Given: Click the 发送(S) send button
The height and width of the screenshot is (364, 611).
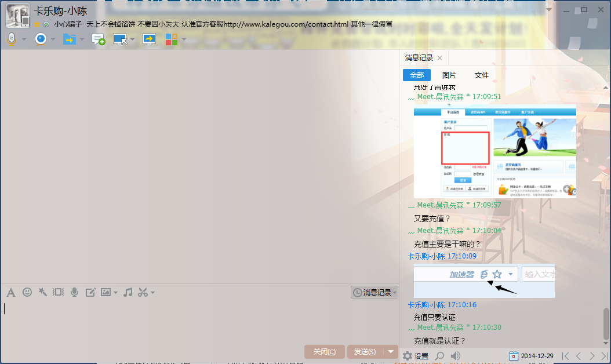Looking at the screenshot, I should point(365,352).
